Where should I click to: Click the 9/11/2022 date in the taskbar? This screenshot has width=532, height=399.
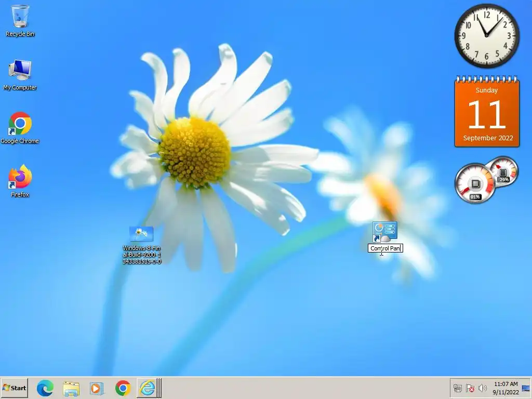tap(506, 392)
